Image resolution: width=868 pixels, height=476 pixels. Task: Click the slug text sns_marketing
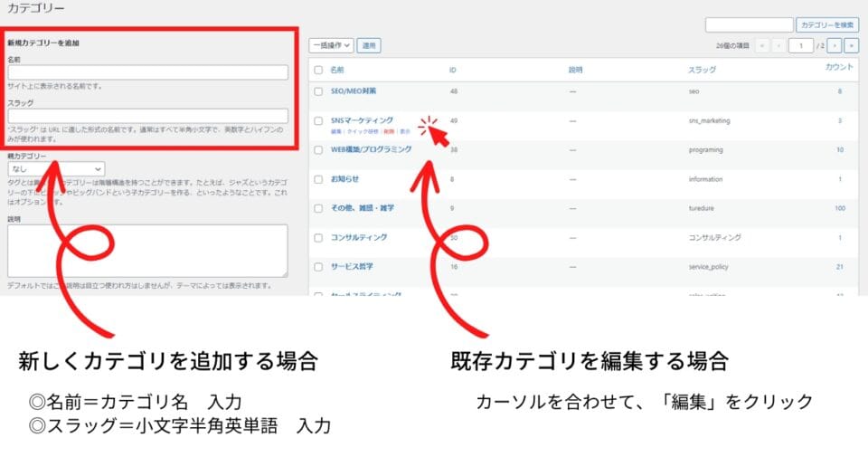[709, 120]
